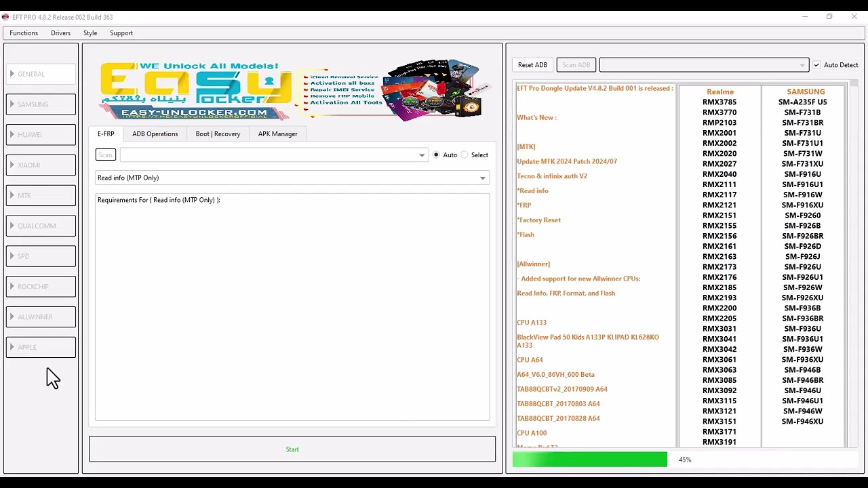Expand the QUALCOMM sidebar category
Screen dimensions: 868x488
pyautogui.click(x=41, y=226)
